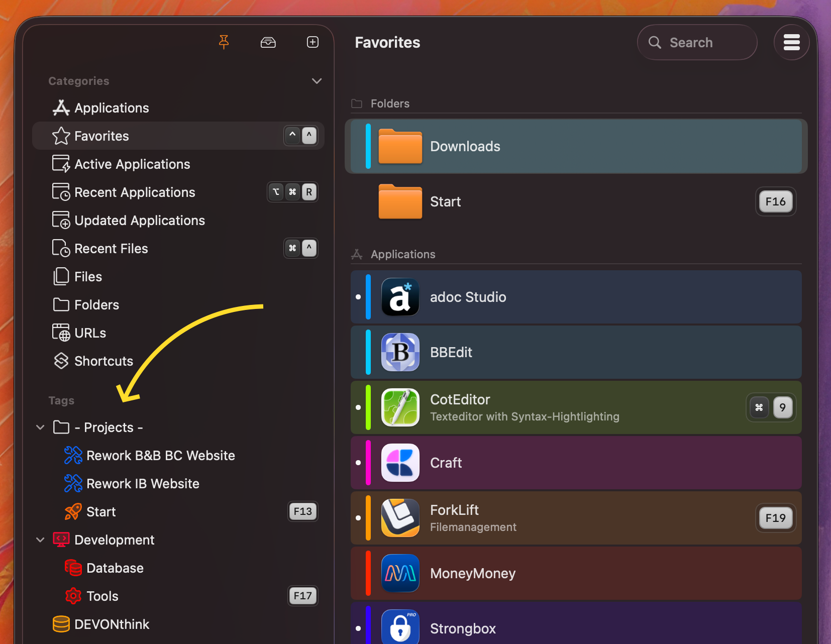Launch the BBEdit app icon
The width and height of the screenshot is (831, 644).
[400, 352]
